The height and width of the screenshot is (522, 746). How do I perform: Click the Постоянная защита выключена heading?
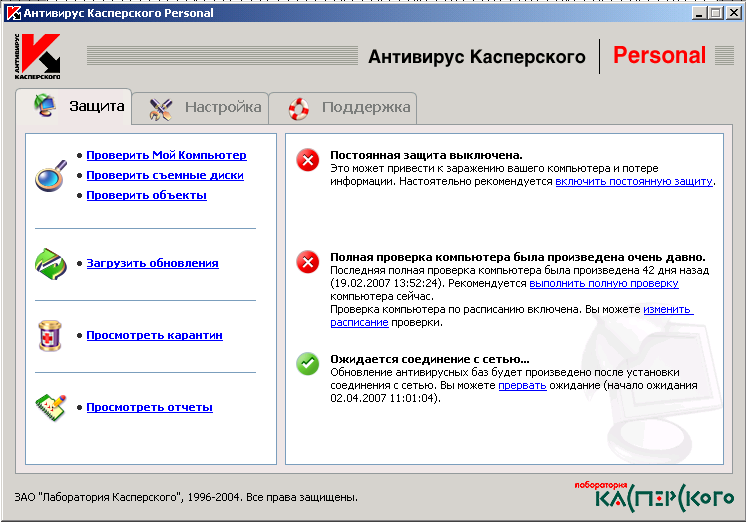pos(426,155)
